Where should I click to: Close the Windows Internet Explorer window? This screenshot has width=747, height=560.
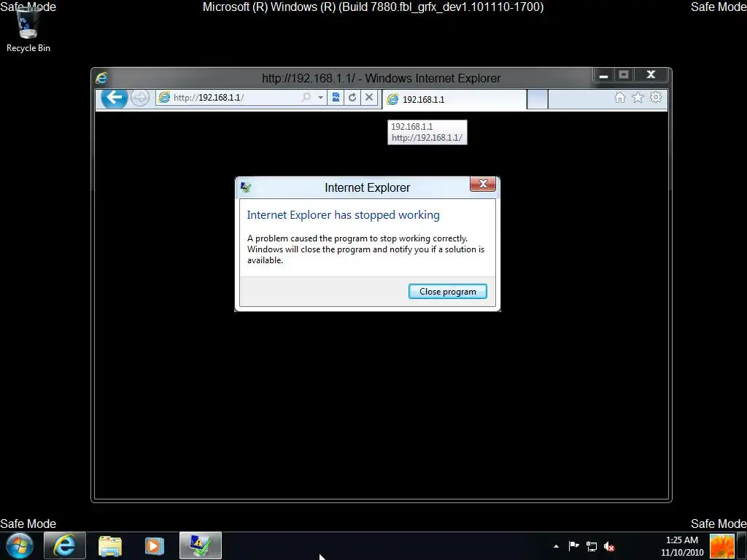651,75
